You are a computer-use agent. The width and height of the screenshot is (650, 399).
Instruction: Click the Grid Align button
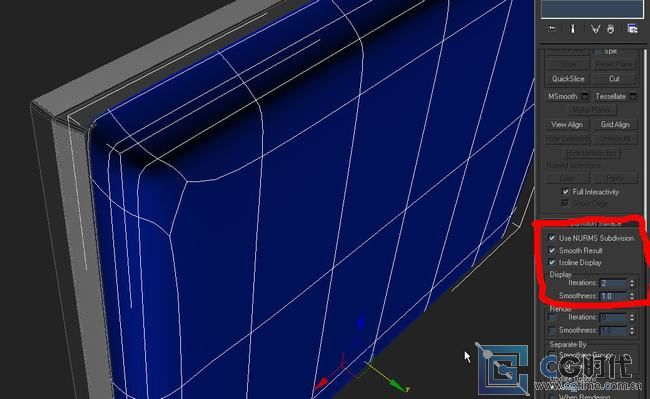(615, 124)
